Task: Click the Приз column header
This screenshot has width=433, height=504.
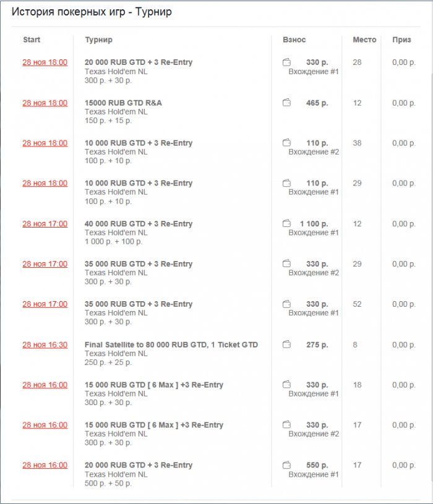Action: [401, 40]
